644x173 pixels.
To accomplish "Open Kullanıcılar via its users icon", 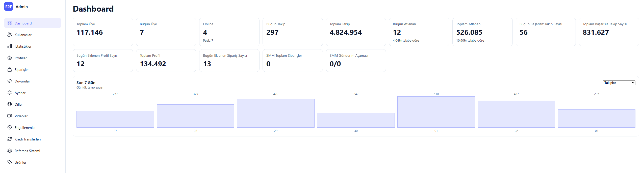I will (x=10, y=35).
